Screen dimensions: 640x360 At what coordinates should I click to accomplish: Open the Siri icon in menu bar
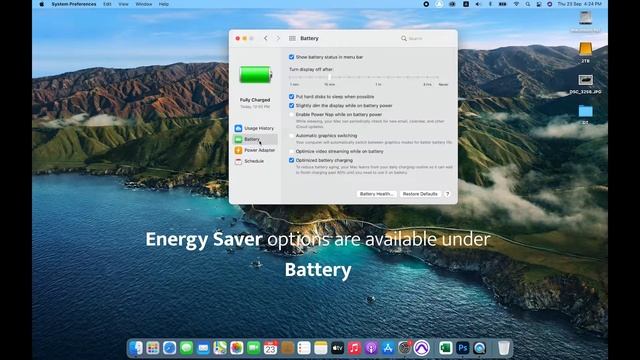549,4
